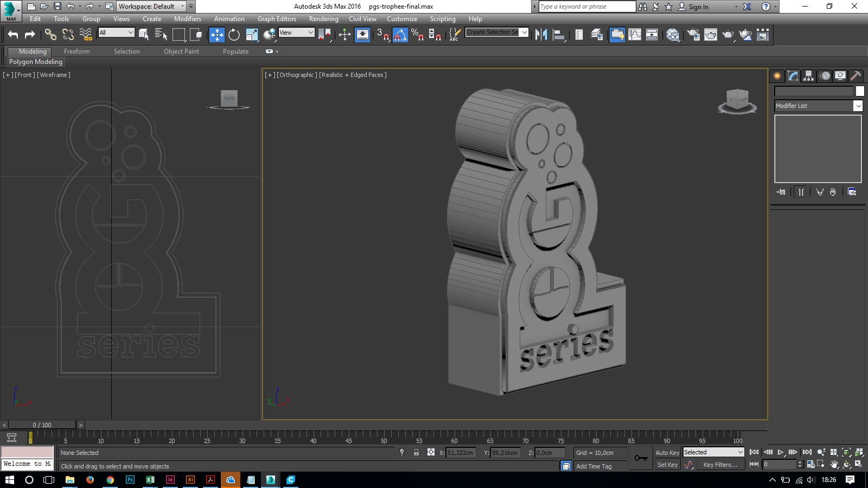Click the Undo arrow in main toolbar
Image resolution: width=868 pixels, height=488 pixels.
[x=13, y=35]
